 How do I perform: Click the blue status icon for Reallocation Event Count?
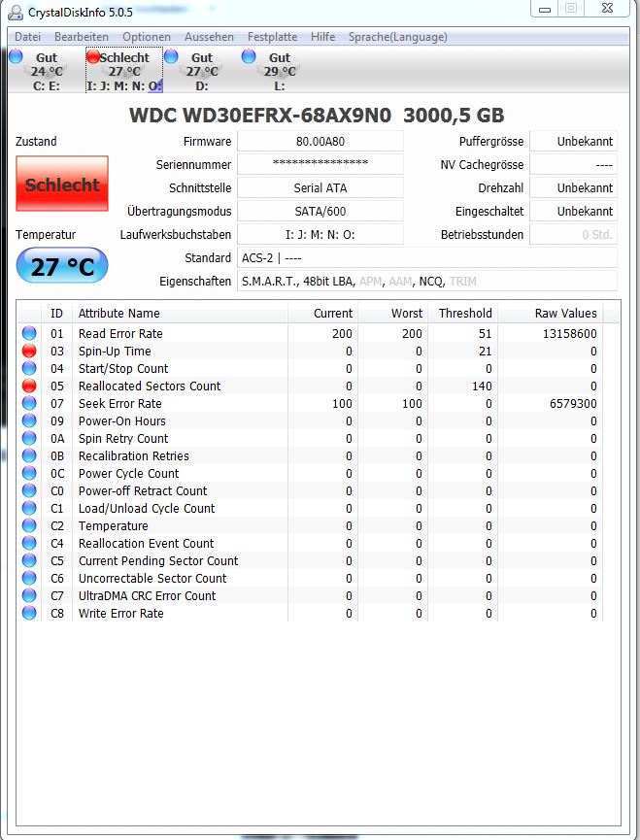coord(29,543)
